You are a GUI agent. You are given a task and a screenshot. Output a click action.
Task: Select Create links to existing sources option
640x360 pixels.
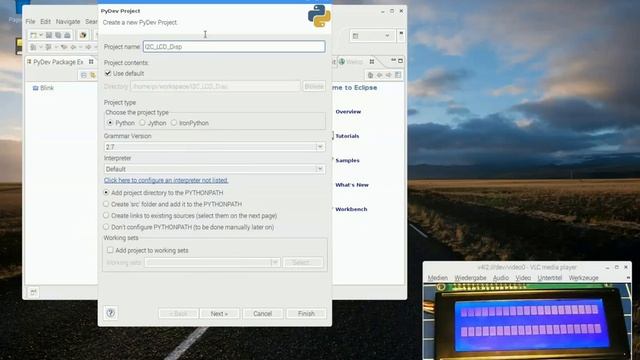tap(106, 215)
